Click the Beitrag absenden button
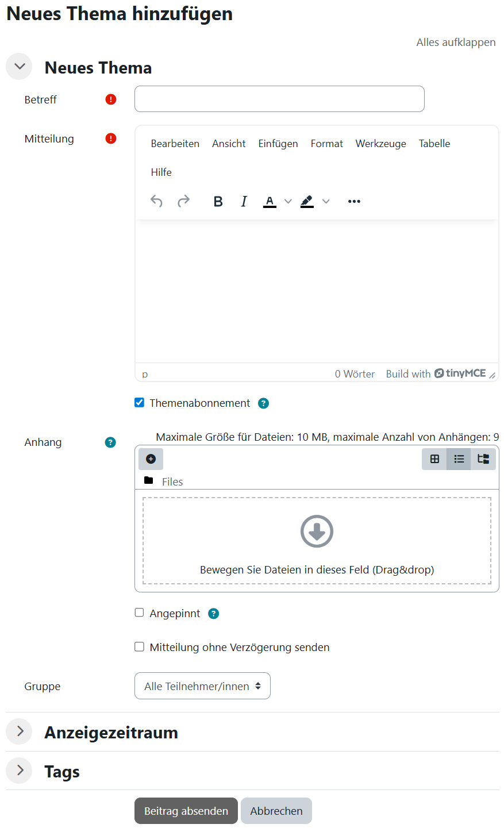Viewport: 504px width, 828px height. point(186,811)
